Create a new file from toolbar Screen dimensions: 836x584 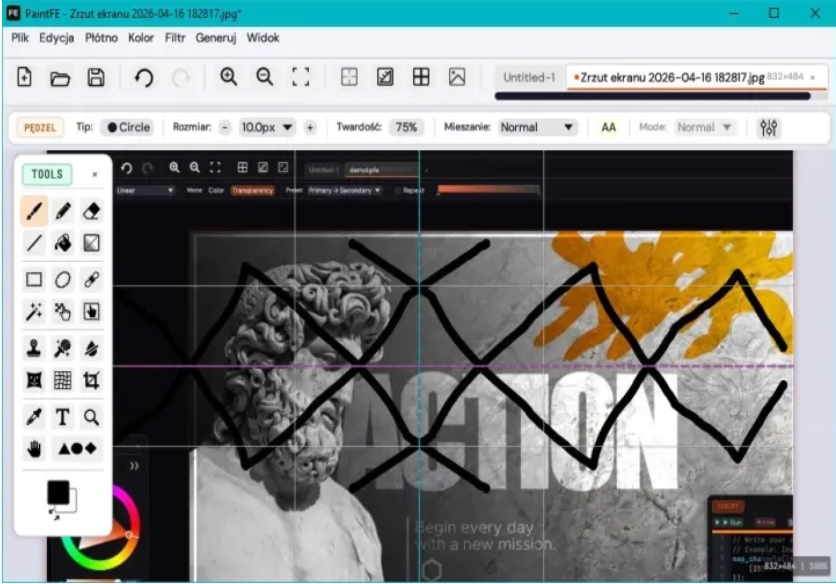coord(24,77)
